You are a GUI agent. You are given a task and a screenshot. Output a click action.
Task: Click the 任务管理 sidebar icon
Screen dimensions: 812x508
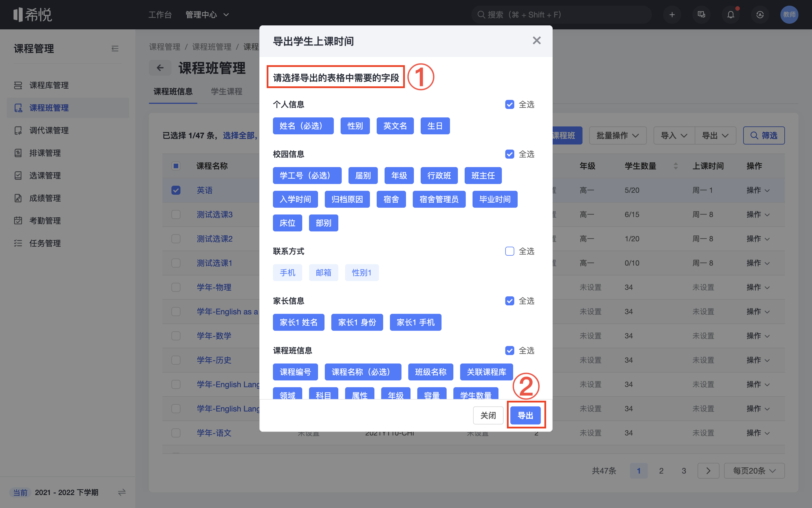coord(18,243)
